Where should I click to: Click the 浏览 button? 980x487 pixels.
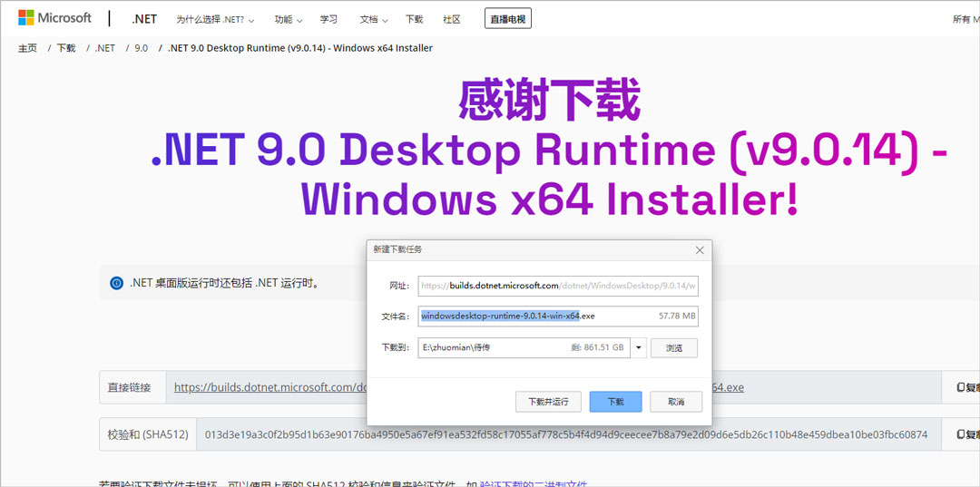coord(673,347)
